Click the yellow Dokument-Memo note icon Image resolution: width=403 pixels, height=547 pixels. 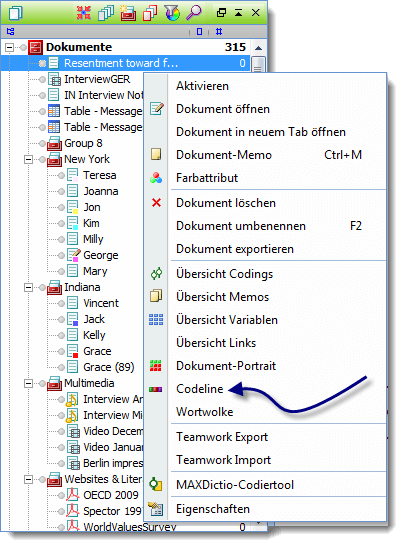tap(156, 155)
